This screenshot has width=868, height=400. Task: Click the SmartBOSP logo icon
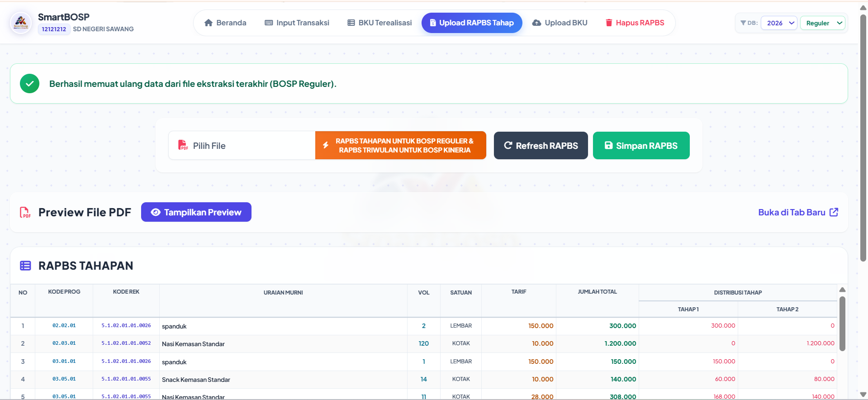21,22
